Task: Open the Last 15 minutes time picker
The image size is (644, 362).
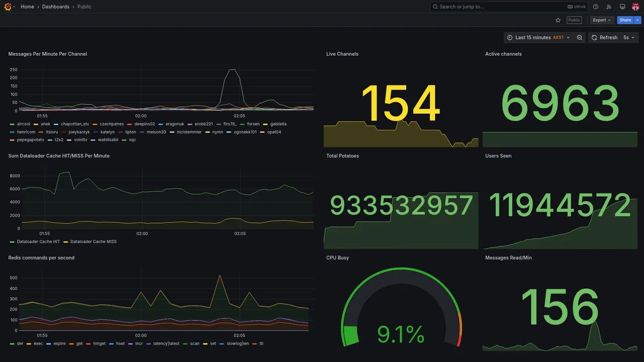Action: point(538,38)
